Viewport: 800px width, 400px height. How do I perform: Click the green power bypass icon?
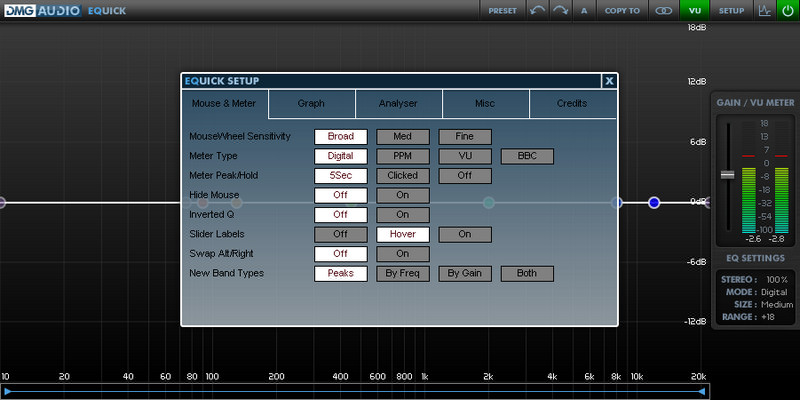click(787, 10)
